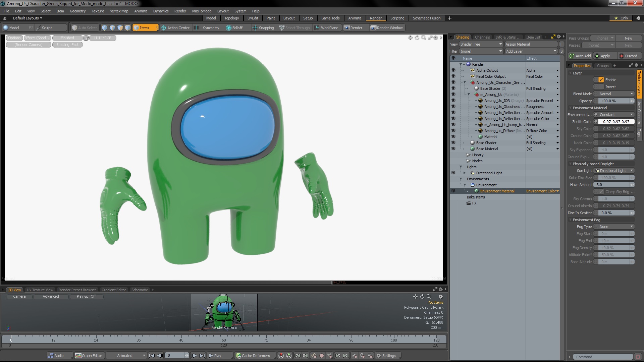Viewport: 644px width, 362px height.
Task: Go to last frame in timeline controls
Action: [202, 356]
